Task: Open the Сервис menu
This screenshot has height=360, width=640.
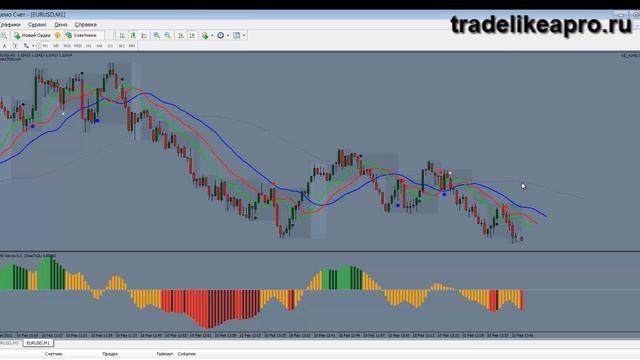Action: coord(37,24)
